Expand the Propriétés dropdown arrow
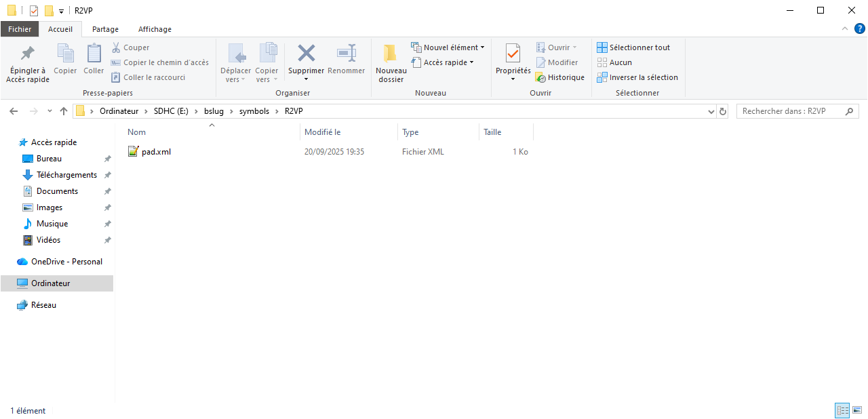The image size is (868, 419). click(513, 79)
